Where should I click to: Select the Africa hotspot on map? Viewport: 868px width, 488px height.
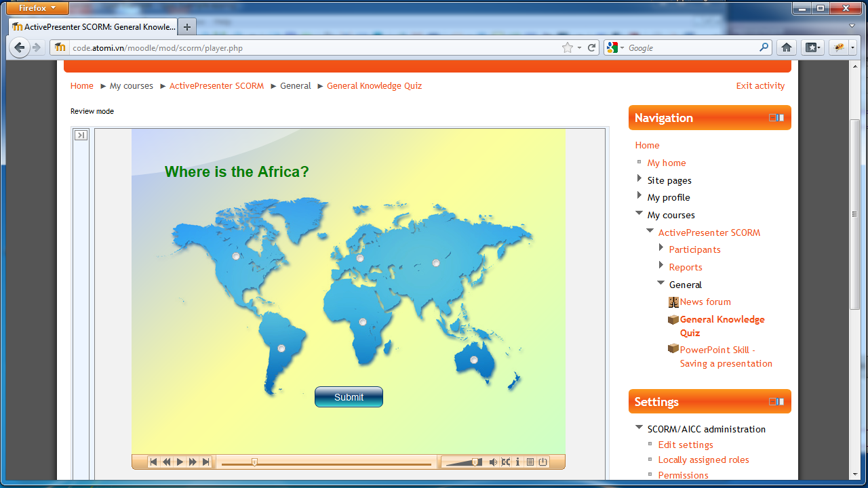(x=363, y=322)
